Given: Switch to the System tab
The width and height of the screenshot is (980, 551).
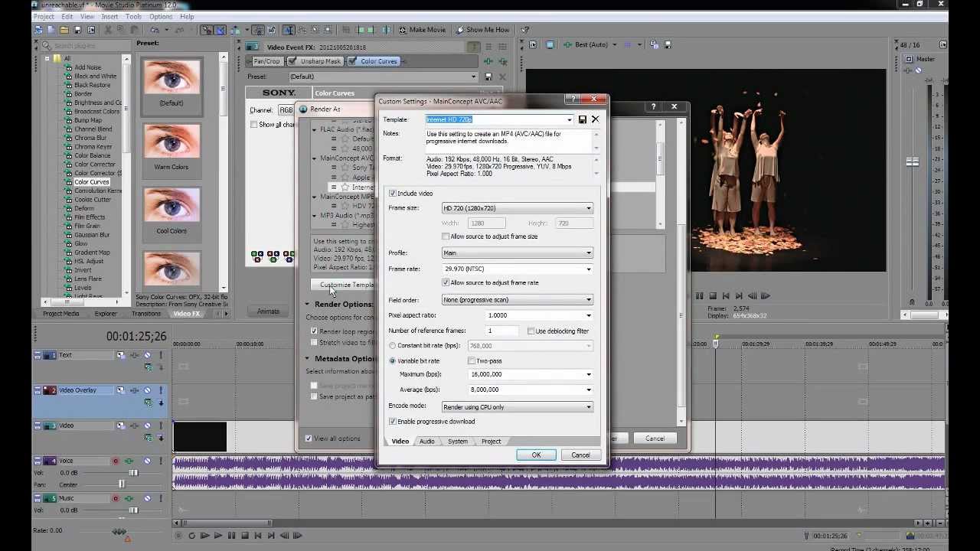Looking at the screenshot, I should [458, 442].
